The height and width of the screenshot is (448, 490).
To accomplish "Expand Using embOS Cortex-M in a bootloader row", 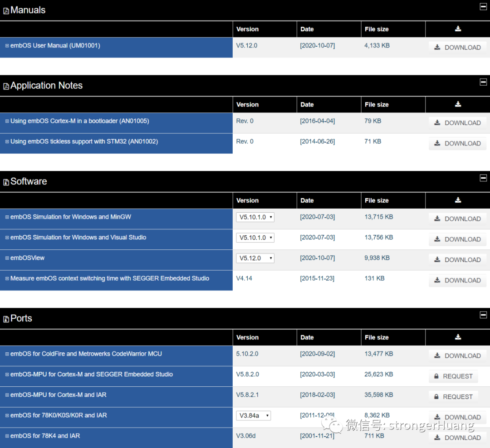I will [7, 121].
